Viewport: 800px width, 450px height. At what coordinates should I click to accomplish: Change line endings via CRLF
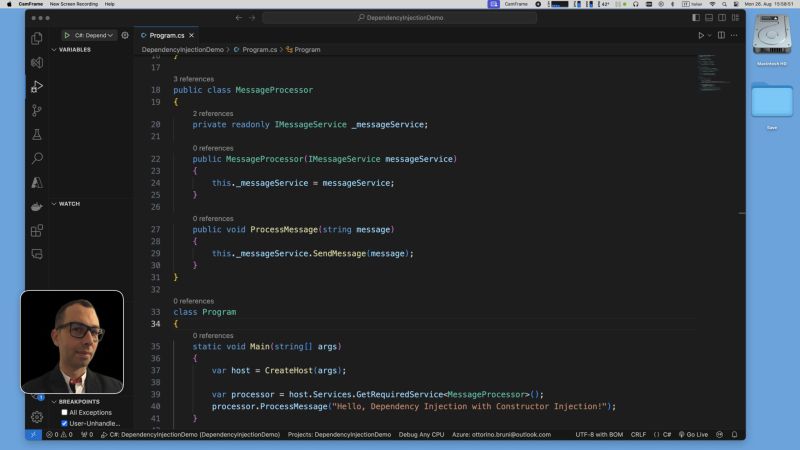tap(638, 435)
